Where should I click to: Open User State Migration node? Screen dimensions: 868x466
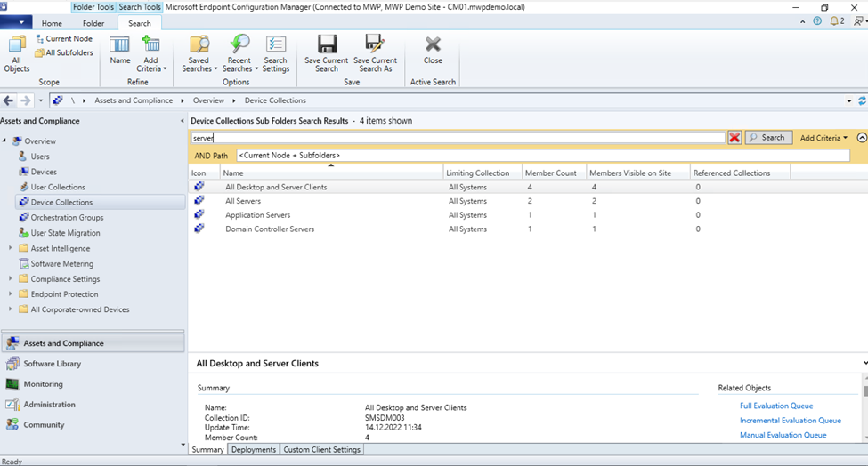click(x=65, y=233)
